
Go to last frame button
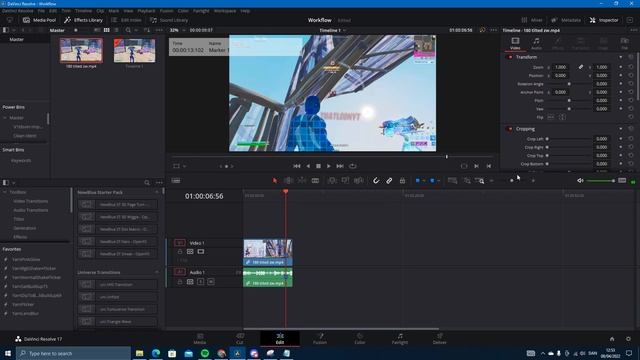click(340, 166)
